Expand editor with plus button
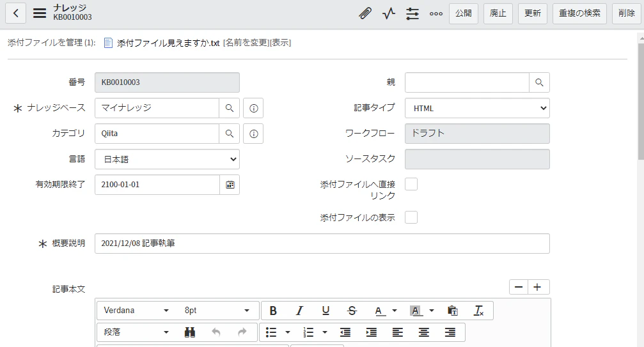The image size is (644, 347). click(x=538, y=287)
